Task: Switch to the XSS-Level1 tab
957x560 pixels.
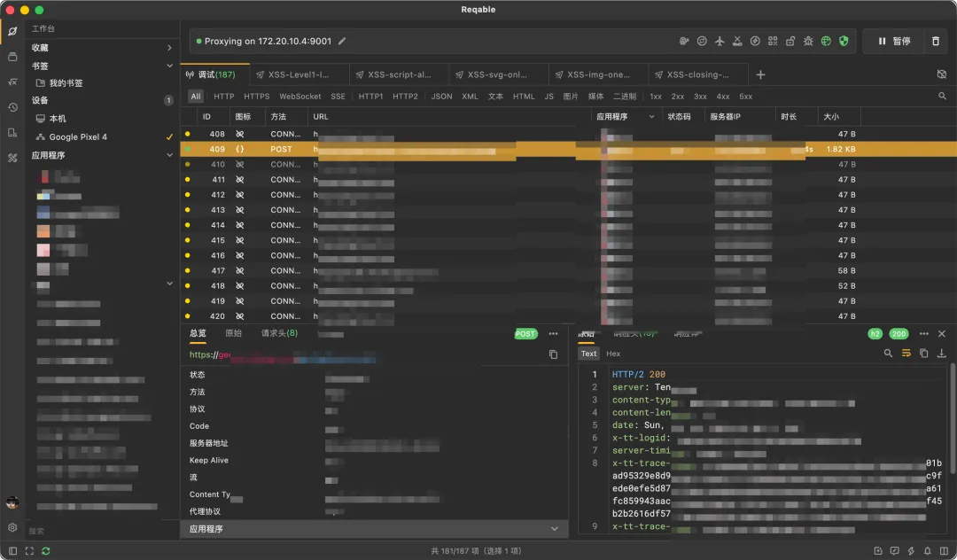Action: pyautogui.click(x=300, y=74)
